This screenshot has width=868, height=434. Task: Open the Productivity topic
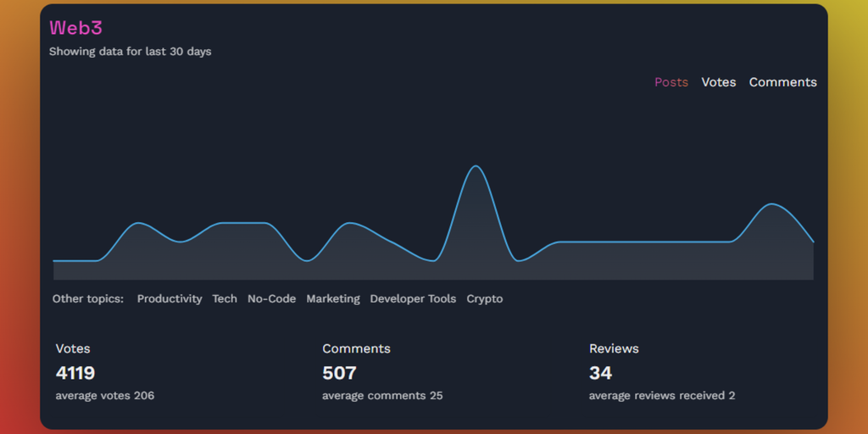coord(170,299)
